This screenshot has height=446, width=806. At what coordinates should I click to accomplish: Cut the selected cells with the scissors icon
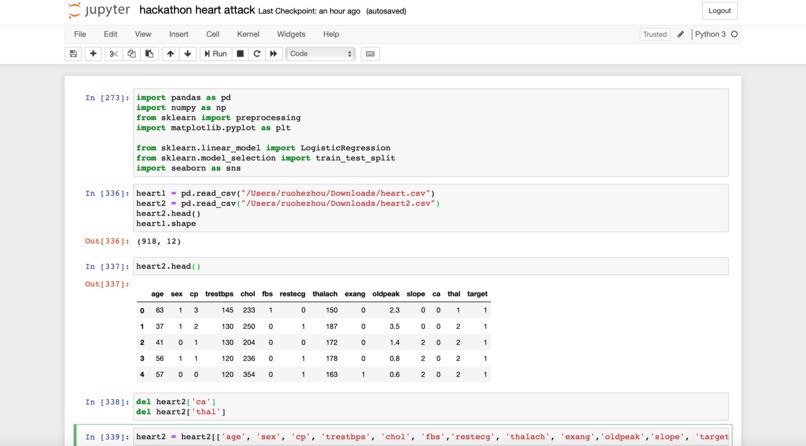click(114, 53)
